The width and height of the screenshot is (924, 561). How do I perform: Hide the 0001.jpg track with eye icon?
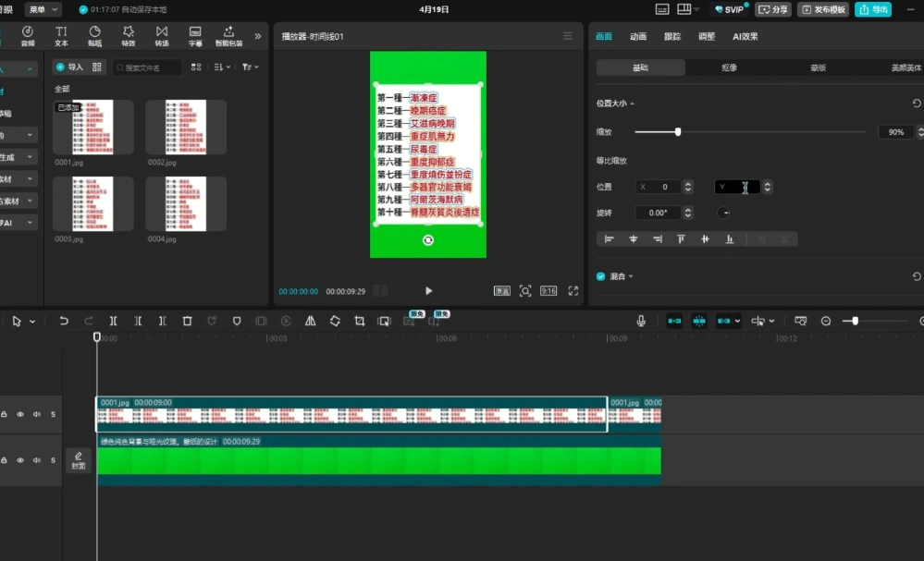[x=20, y=414]
